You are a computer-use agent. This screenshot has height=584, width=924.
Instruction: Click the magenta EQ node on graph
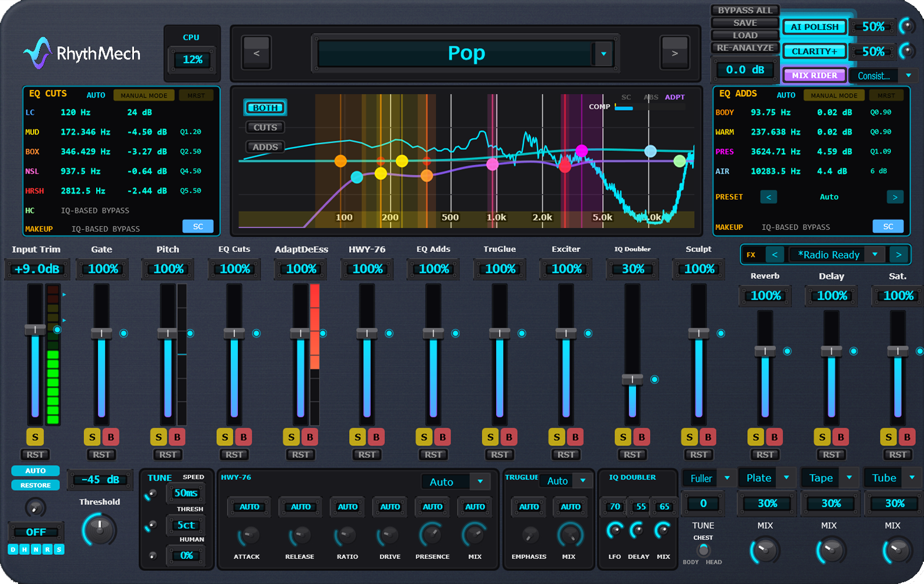pyautogui.click(x=581, y=151)
